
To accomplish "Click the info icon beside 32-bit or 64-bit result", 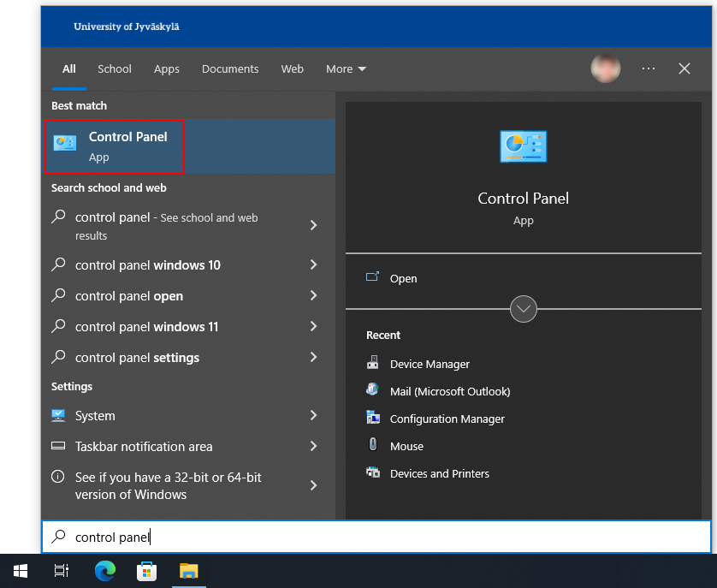I will point(58,477).
